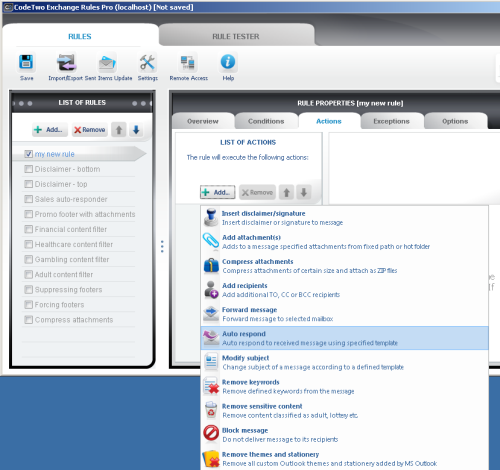Click the Remove themes and stationery icon
The height and width of the screenshot is (470, 500).
pyautogui.click(x=211, y=459)
